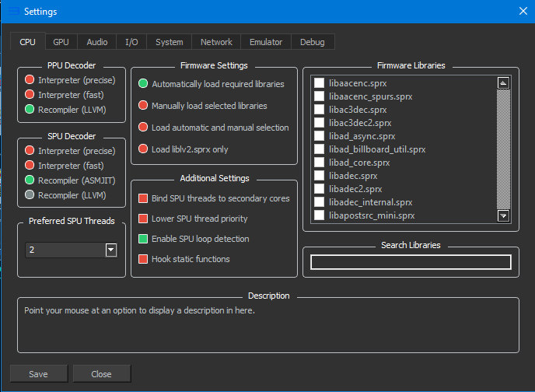Check libad_billboard_util.sprx library

(319, 149)
